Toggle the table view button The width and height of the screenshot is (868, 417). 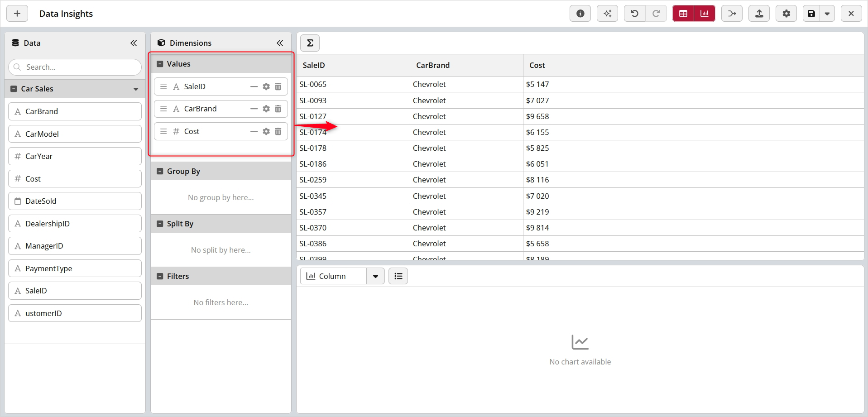[683, 14]
